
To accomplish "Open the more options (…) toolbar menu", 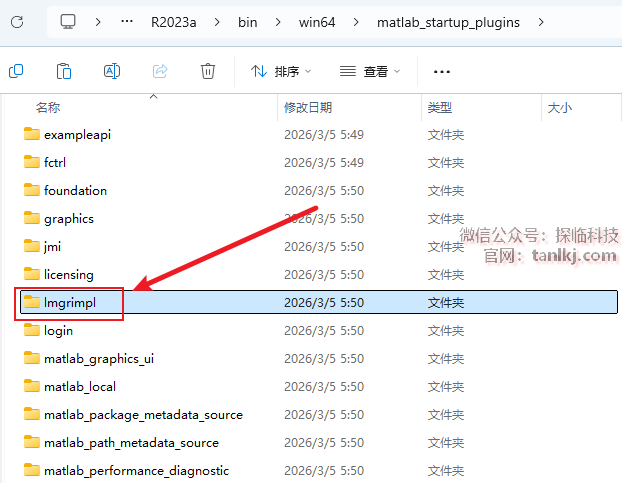I will point(442,71).
